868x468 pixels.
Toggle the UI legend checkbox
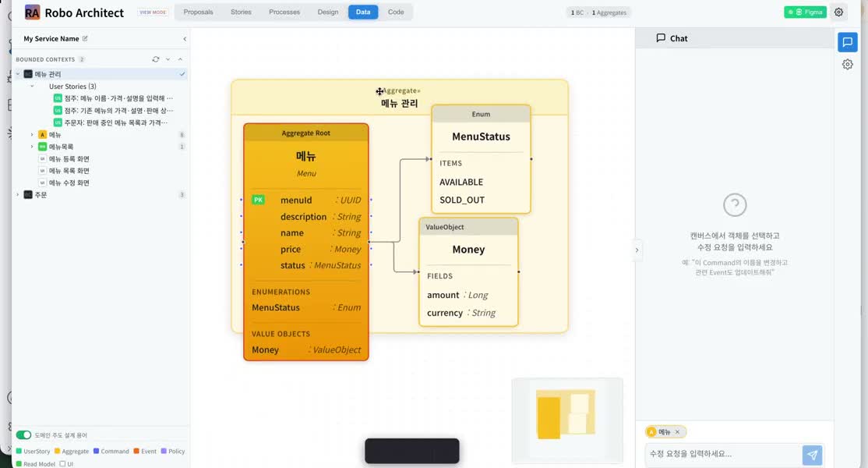pos(62,463)
